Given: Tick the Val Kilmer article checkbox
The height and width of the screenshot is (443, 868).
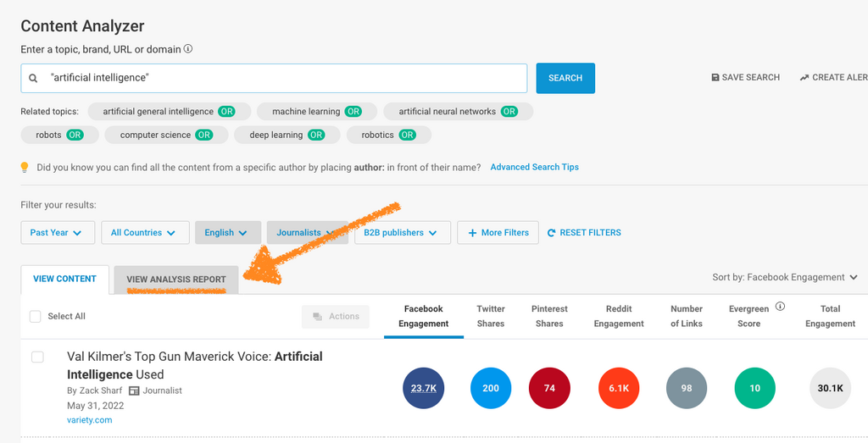Looking at the screenshot, I should 37,357.
